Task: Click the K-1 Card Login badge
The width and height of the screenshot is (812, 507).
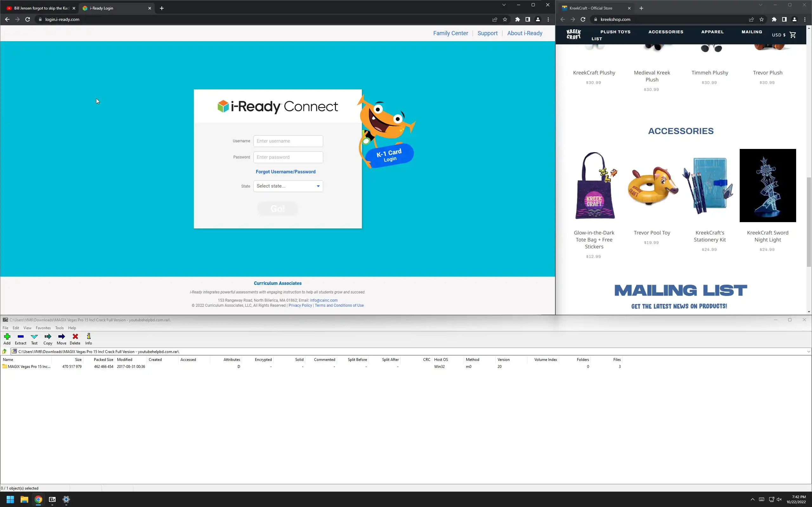Action: [x=389, y=155]
